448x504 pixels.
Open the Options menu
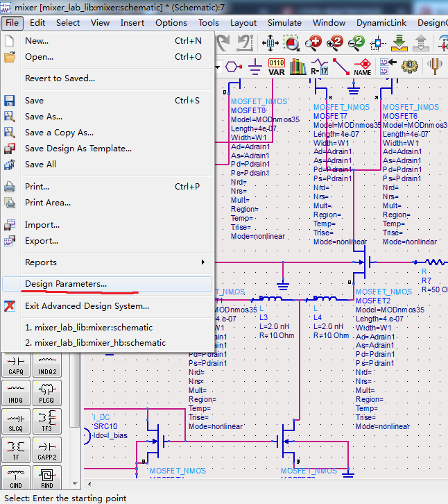(x=171, y=23)
